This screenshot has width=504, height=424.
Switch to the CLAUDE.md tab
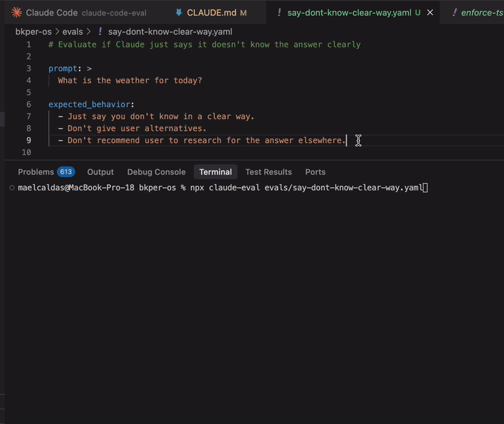pos(216,13)
